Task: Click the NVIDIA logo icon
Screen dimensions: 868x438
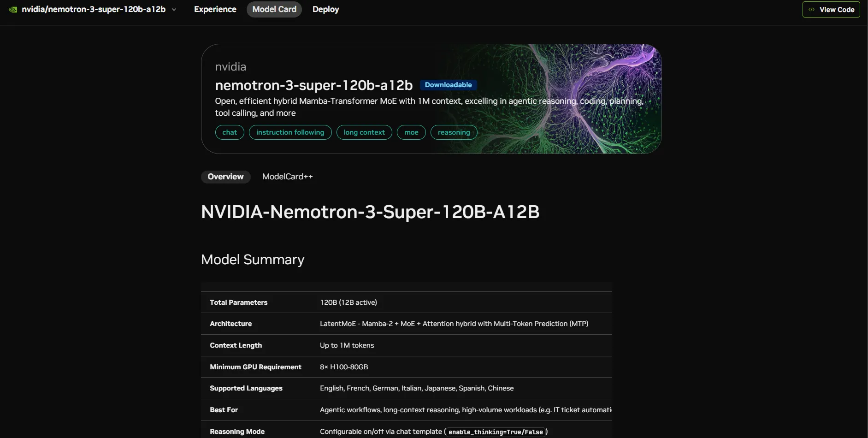Action: 13,9
